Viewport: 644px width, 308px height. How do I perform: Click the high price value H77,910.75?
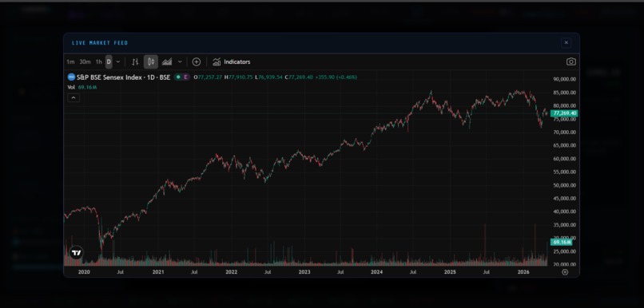coord(239,77)
